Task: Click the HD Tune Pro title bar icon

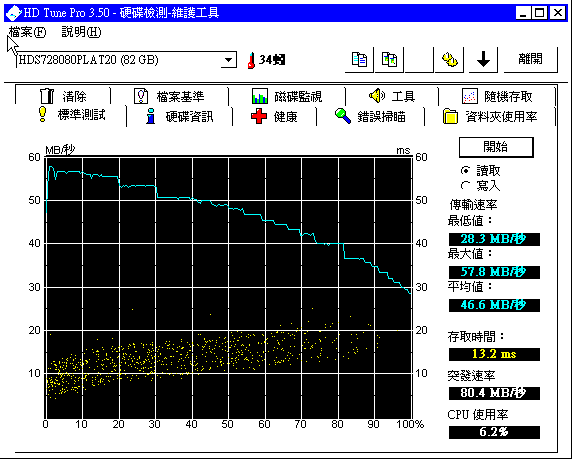Action: coord(14,13)
